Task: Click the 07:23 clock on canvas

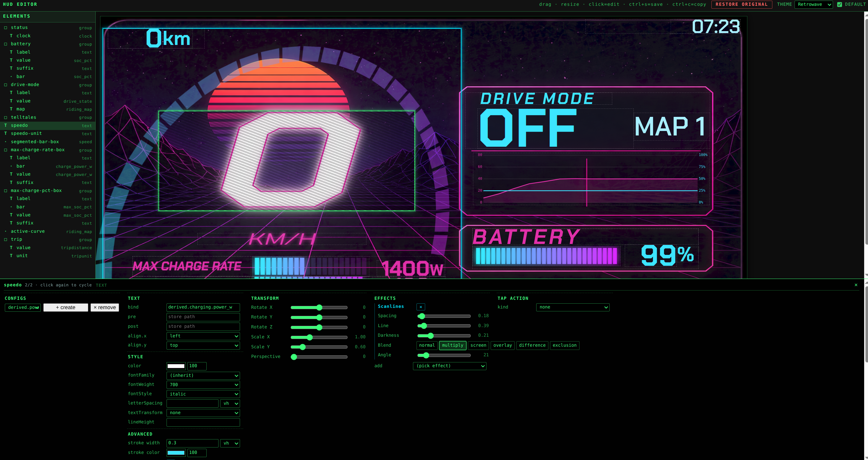Action: 716,26
